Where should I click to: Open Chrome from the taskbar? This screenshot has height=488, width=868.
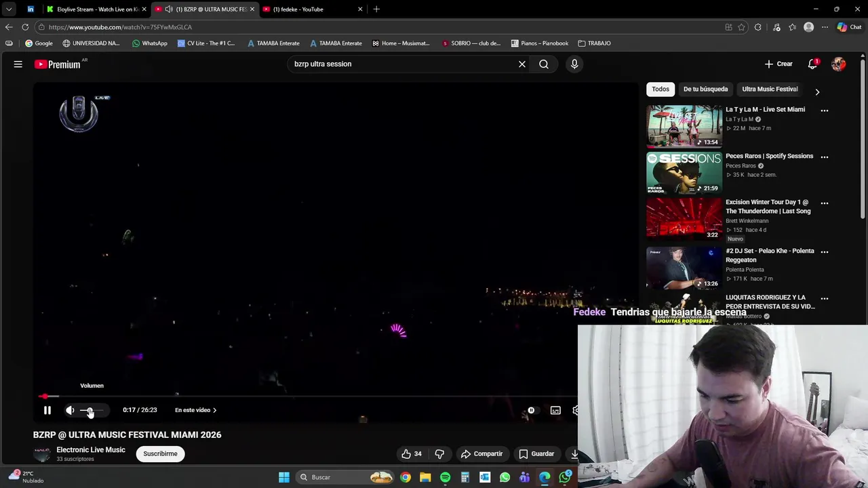coord(406,477)
